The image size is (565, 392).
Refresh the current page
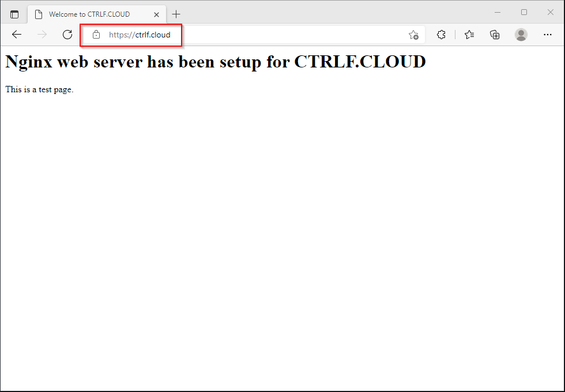point(67,35)
